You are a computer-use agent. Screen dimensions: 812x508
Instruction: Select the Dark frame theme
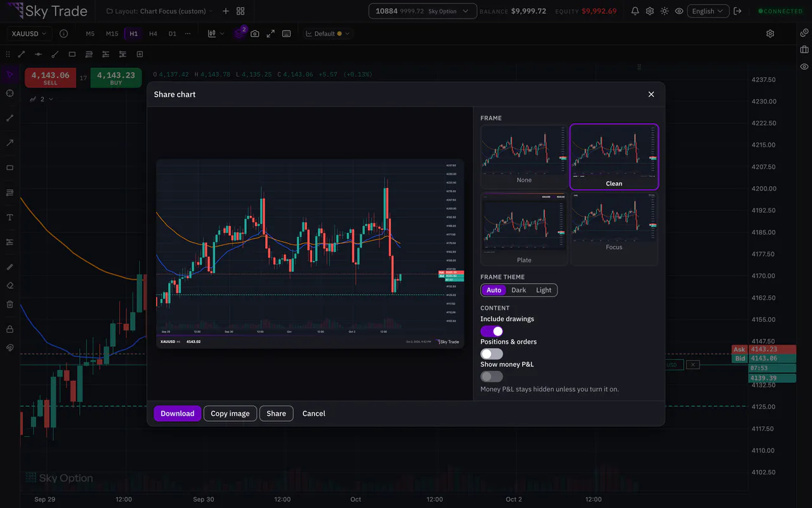click(x=519, y=290)
